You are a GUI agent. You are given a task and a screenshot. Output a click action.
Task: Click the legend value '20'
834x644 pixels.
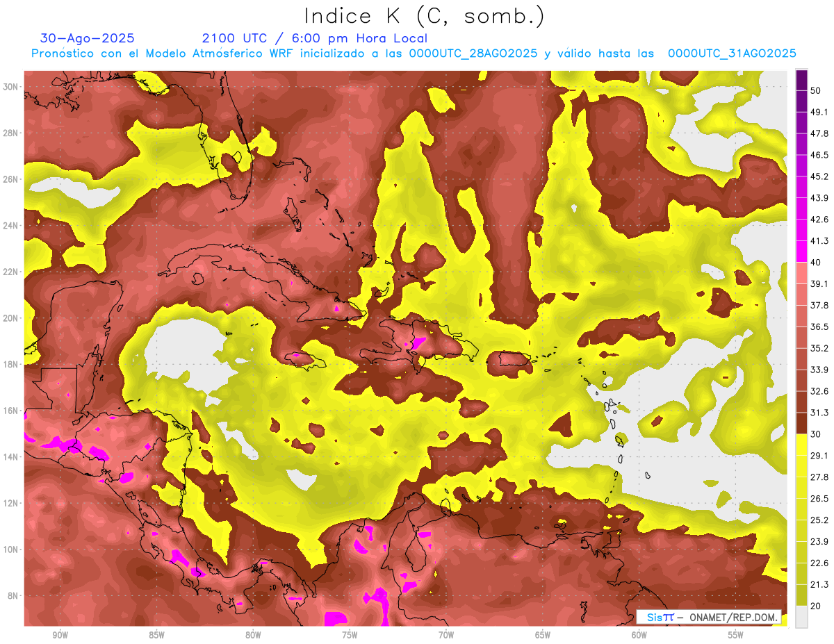point(816,606)
